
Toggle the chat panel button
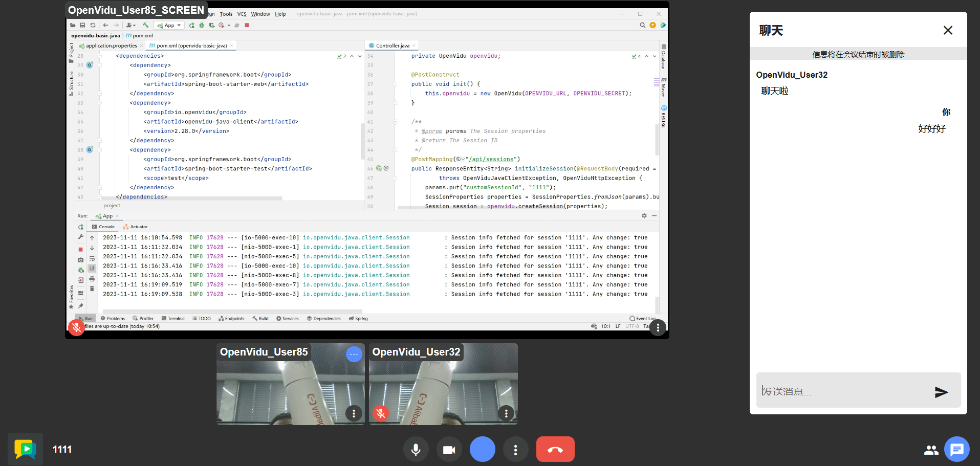click(x=957, y=449)
